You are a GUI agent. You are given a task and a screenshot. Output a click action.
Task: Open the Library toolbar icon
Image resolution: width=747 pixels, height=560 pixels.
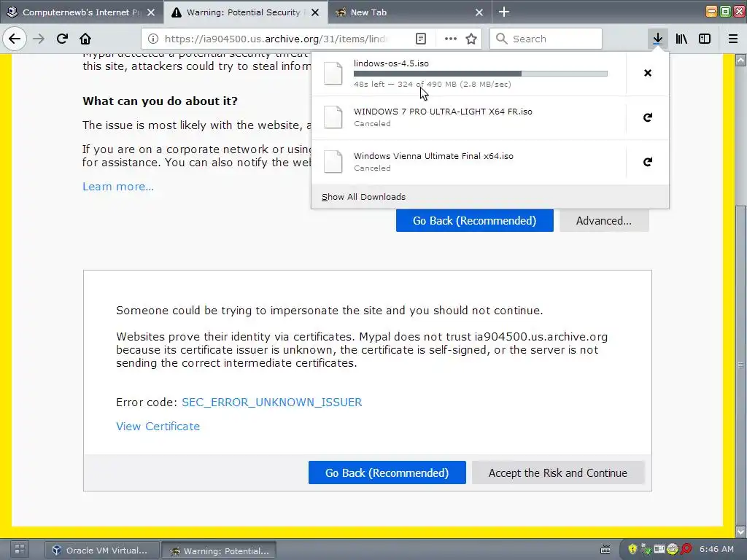pos(681,39)
